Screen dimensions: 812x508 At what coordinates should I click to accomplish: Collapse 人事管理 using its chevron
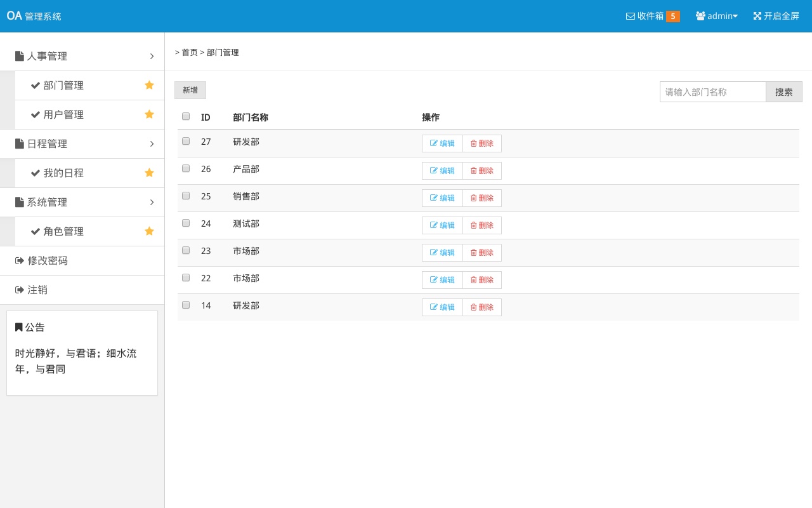(x=152, y=57)
